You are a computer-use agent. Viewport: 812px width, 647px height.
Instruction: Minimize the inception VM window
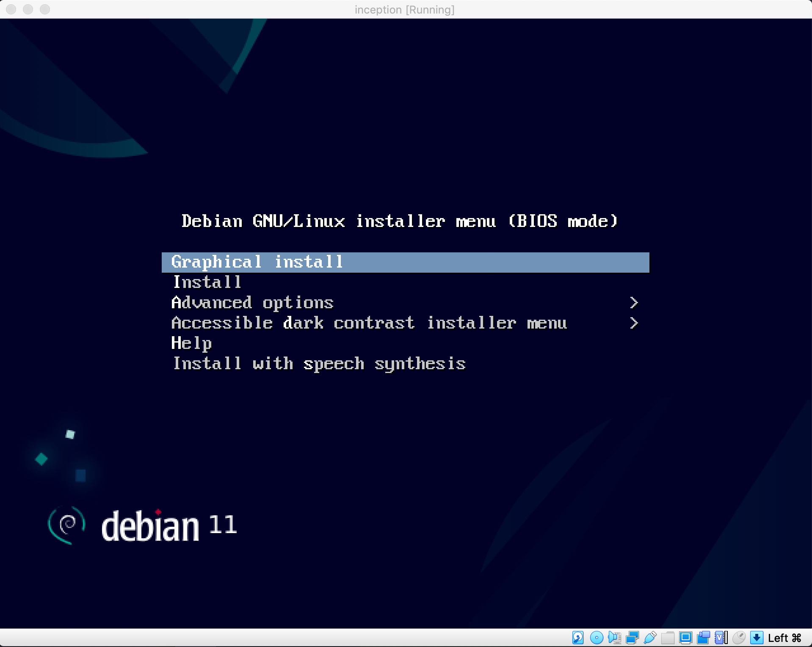click(28, 9)
